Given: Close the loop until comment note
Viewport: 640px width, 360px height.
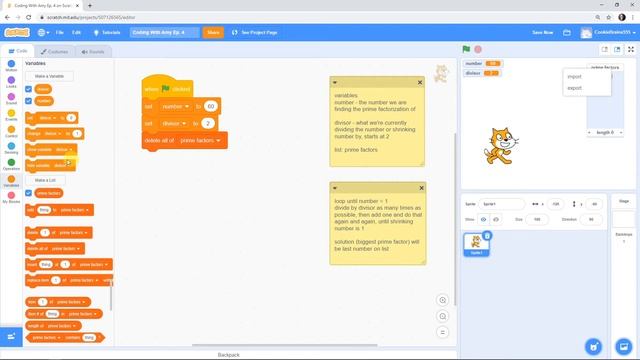Looking at the screenshot, I should click(x=422, y=188).
